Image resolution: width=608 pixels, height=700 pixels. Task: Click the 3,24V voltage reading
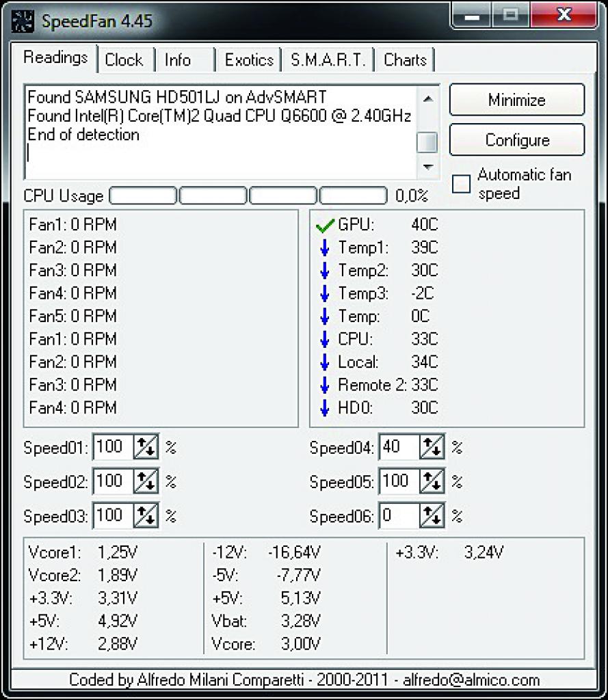[x=484, y=552]
